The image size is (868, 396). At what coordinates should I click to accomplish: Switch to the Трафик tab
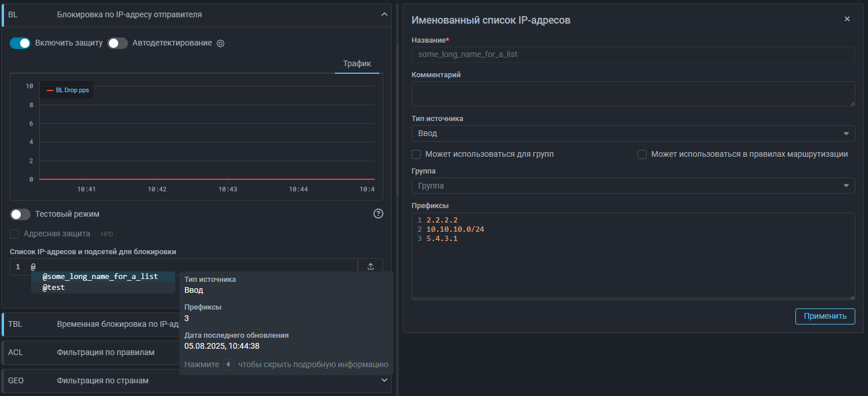click(357, 63)
